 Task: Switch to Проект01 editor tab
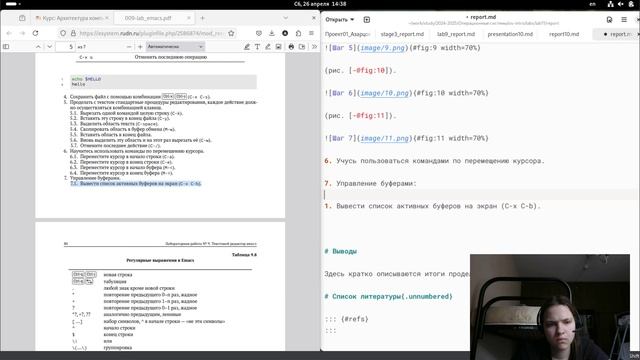347,34
